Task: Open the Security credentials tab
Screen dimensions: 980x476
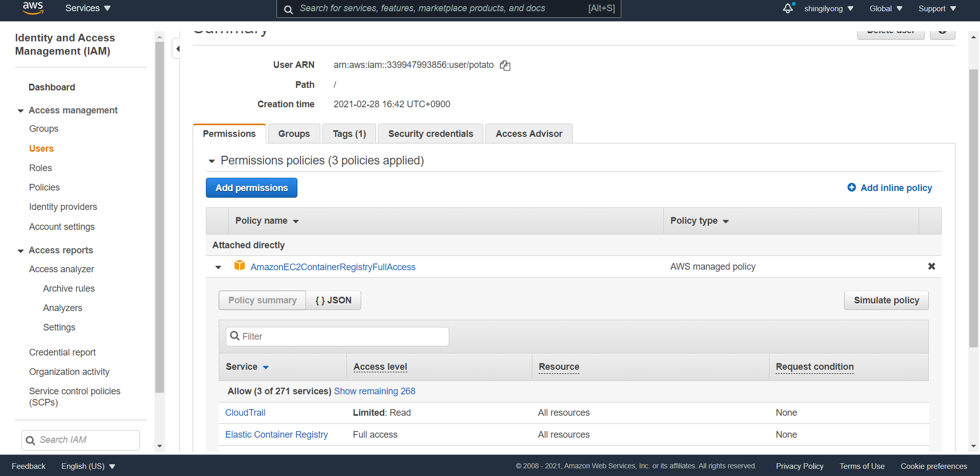Action: coord(431,134)
